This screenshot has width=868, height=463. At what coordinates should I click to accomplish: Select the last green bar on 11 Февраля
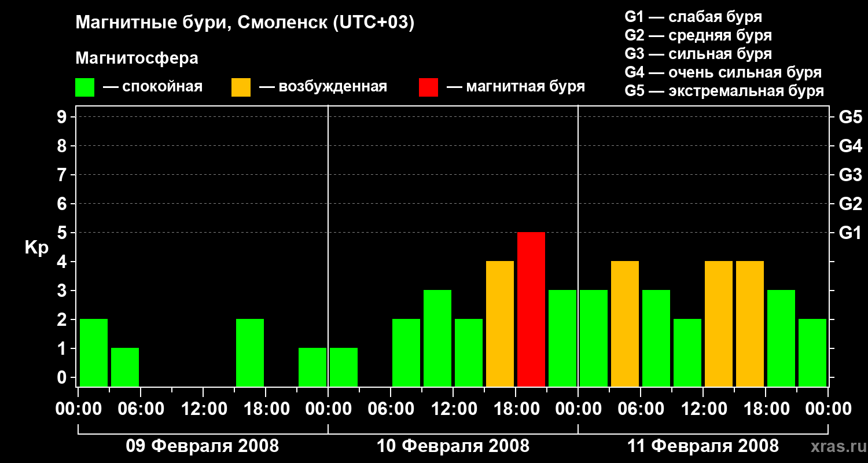pos(812,352)
